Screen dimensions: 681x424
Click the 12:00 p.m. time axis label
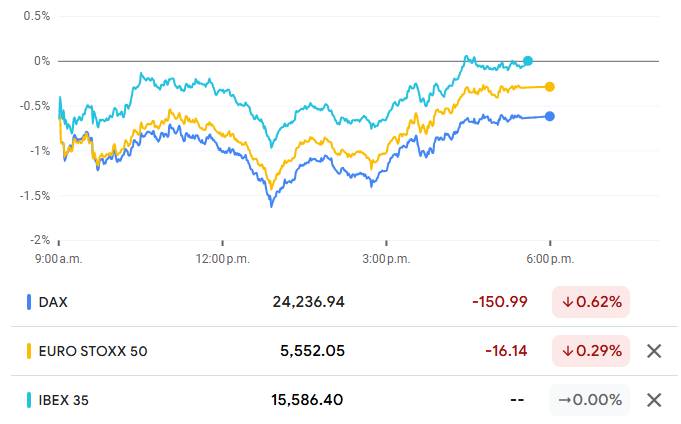[x=223, y=259]
